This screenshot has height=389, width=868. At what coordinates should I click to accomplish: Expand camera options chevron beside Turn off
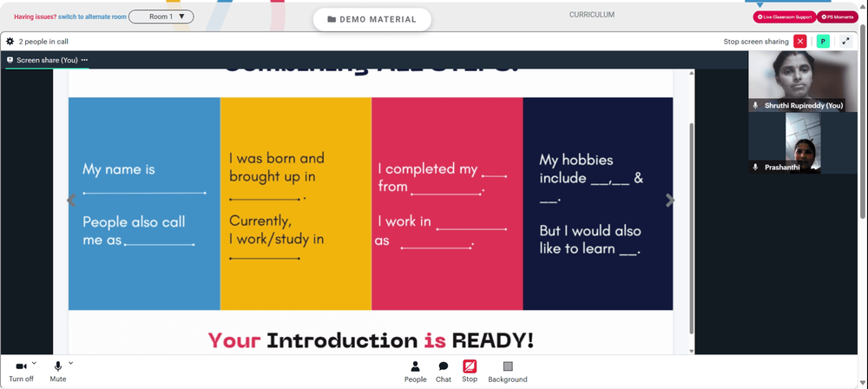(x=35, y=364)
